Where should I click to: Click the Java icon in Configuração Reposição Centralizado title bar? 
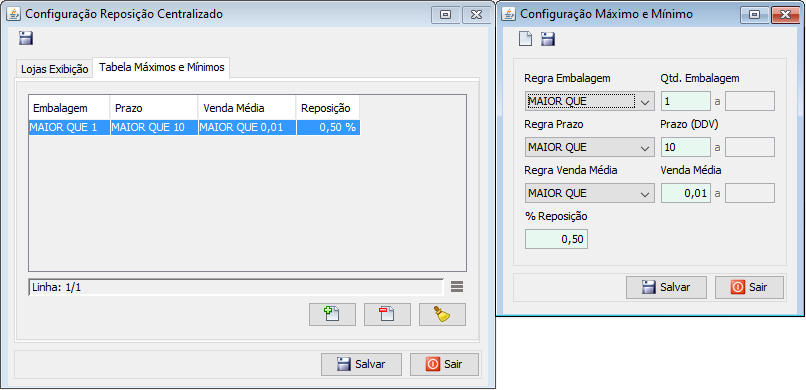[x=13, y=14]
